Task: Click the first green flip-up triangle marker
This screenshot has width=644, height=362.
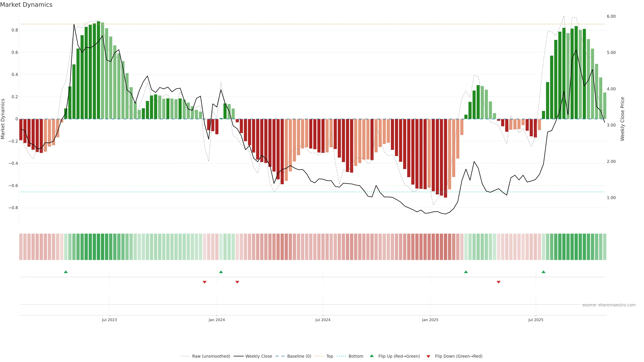Action: 66,272
